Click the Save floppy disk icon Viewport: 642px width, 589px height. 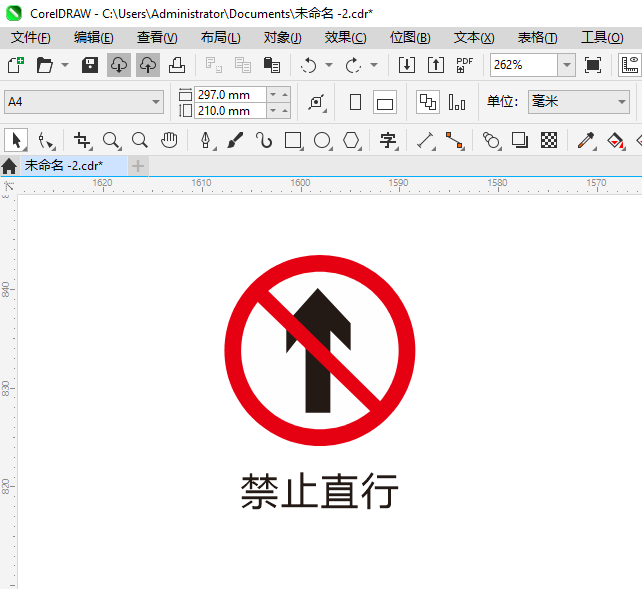tap(90, 65)
